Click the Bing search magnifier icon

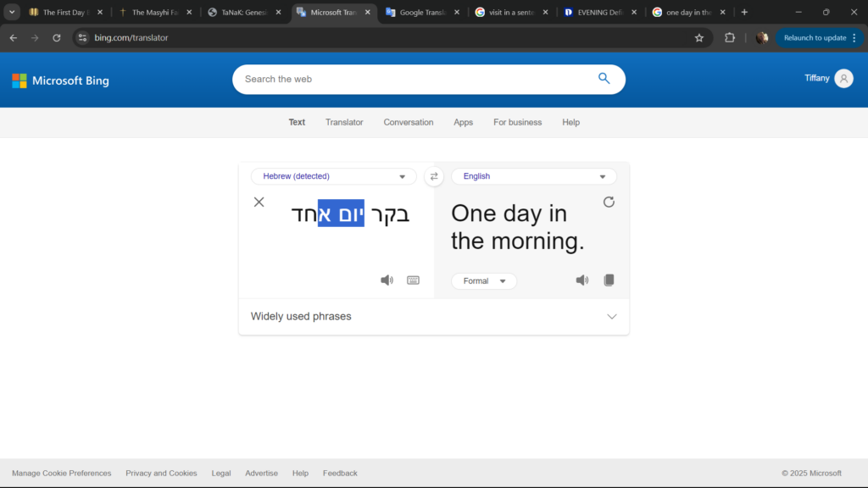(604, 79)
